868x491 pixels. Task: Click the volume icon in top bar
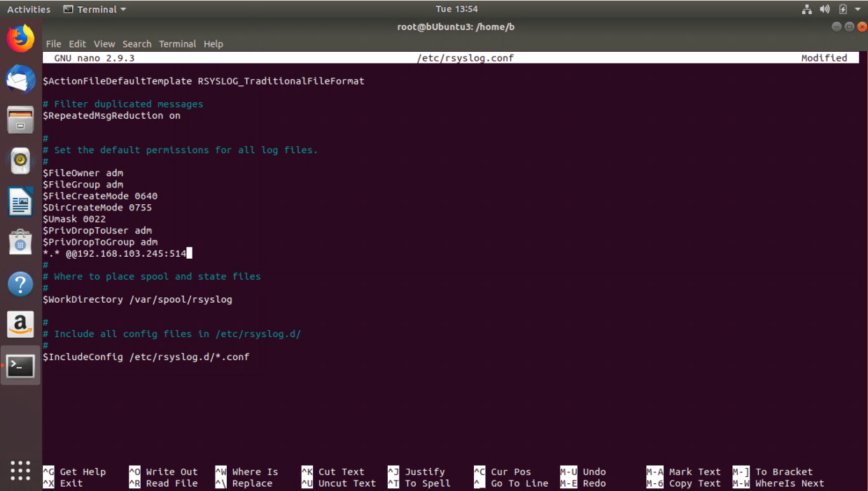pos(825,9)
